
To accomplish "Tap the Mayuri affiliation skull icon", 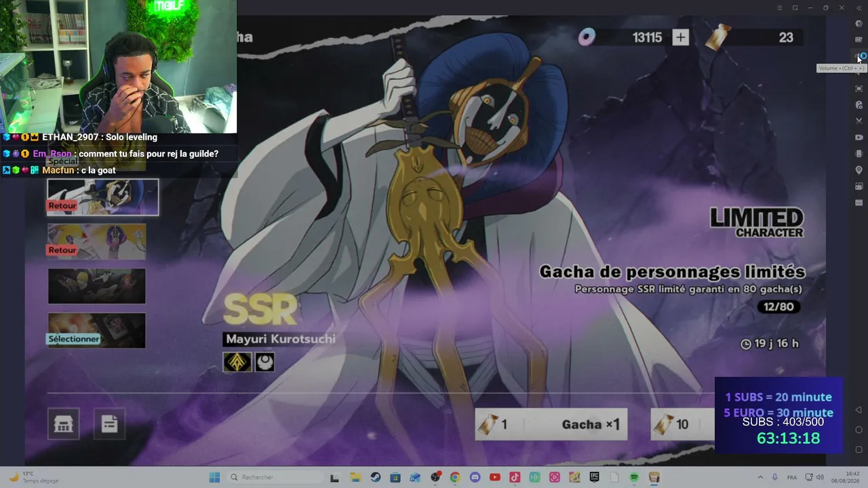I will (x=264, y=362).
